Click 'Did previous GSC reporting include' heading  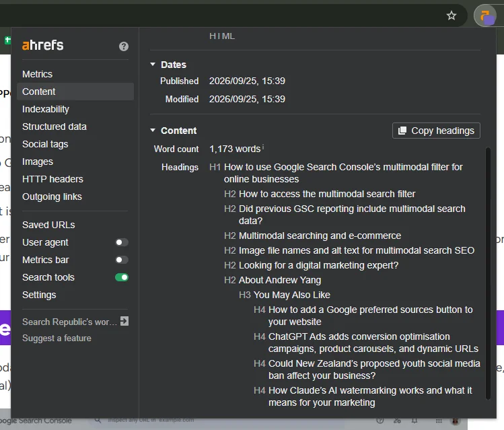(352, 215)
